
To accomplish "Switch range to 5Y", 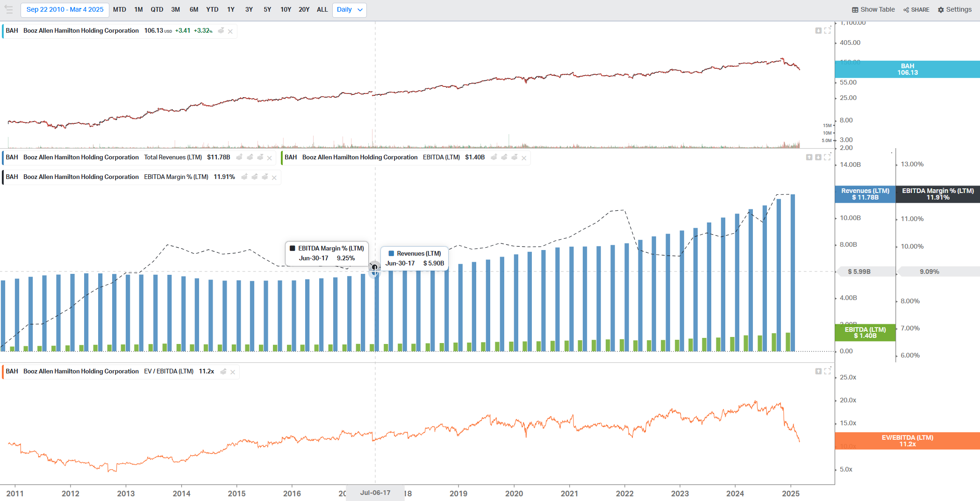I will point(267,9).
